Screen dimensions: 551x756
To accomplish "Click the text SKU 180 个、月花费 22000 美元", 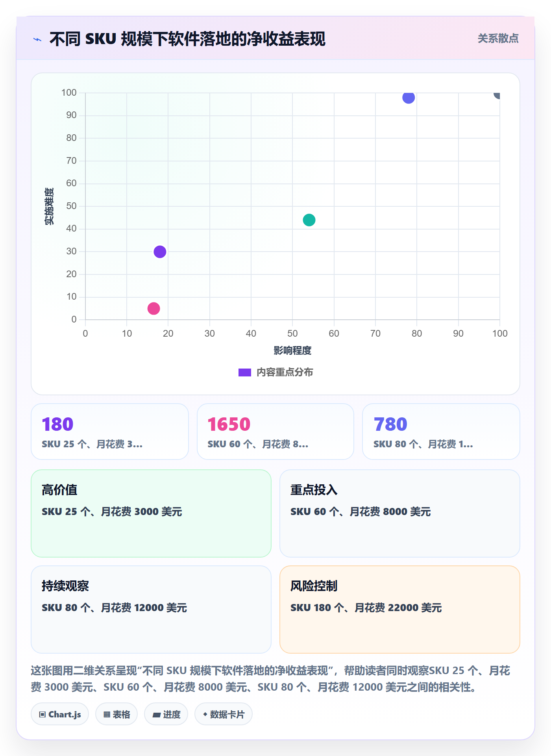I will coord(366,608).
